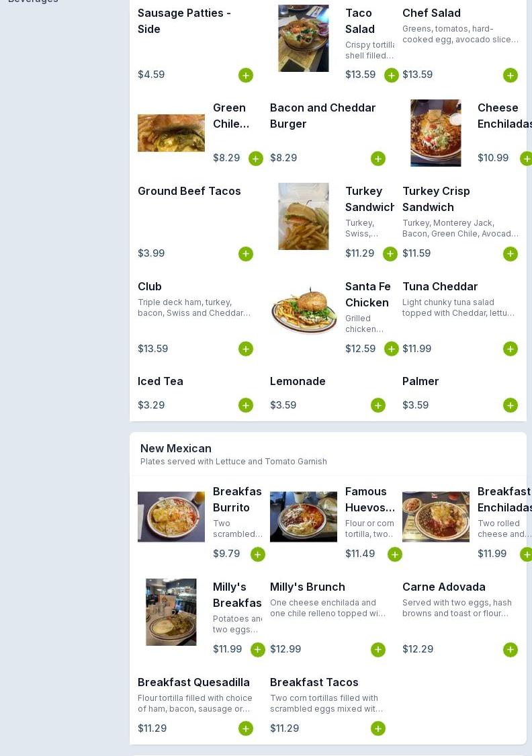Add Club sandwich to cart
This screenshot has height=756, width=532.
click(x=246, y=349)
